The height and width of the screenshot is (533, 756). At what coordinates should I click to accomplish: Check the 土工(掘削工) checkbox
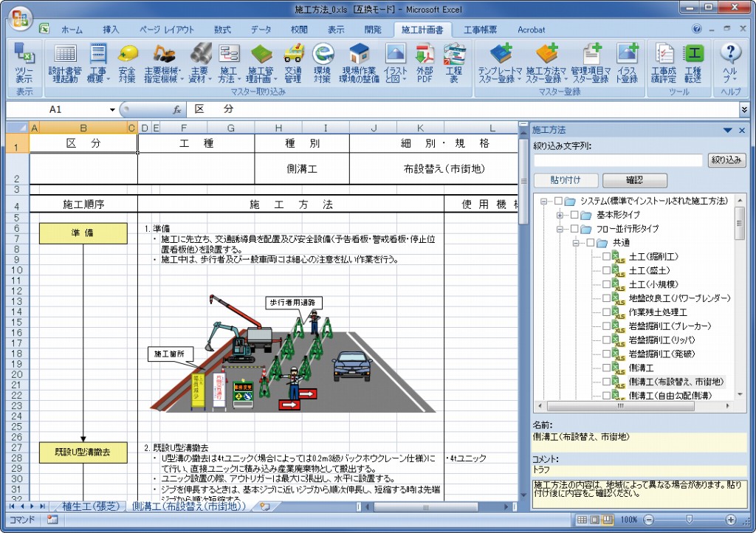(x=607, y=257)
